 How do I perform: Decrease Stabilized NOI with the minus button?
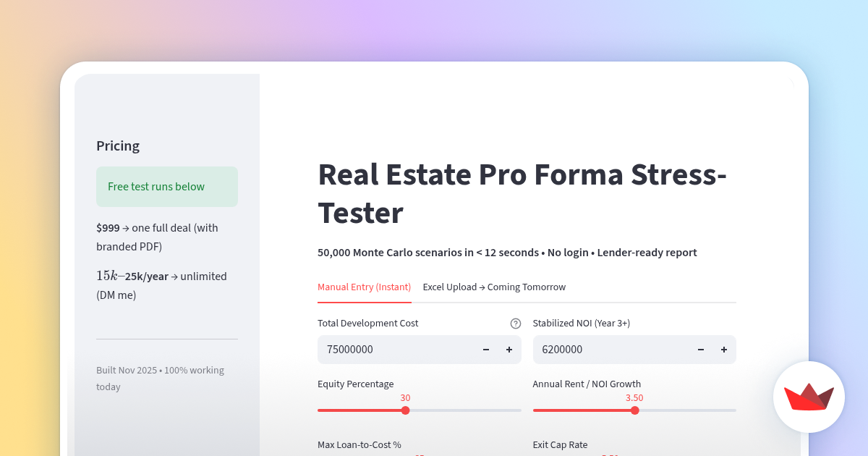700,350
